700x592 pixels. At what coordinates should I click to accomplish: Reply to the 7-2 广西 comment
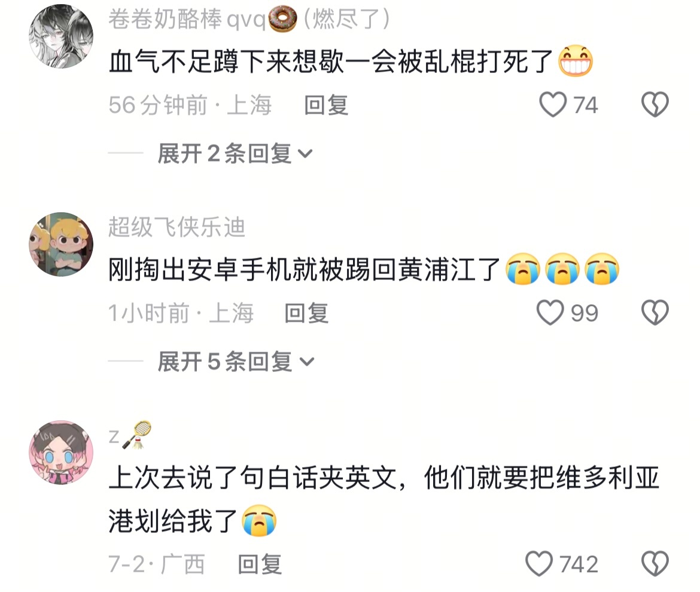click(x=260, y=564)
